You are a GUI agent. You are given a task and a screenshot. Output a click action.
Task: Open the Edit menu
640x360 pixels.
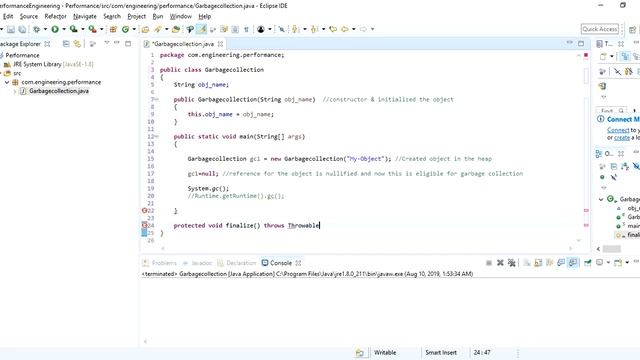click(8, 16)
